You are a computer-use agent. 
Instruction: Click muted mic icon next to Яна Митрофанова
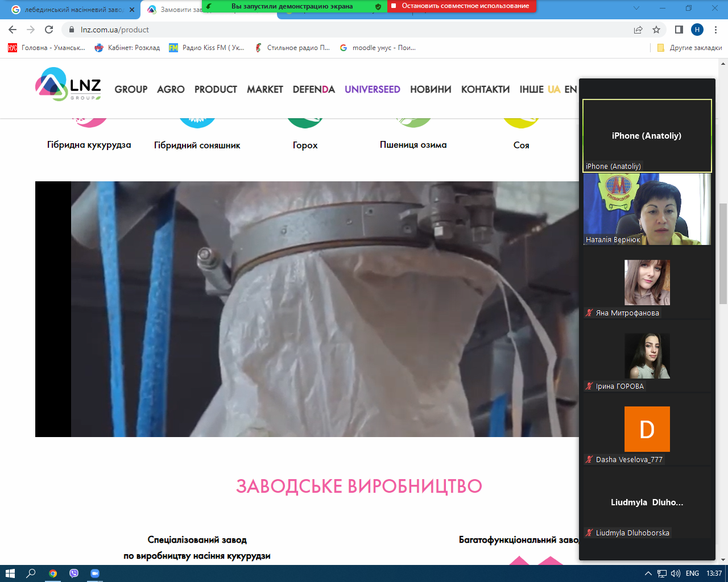(590, 313)
